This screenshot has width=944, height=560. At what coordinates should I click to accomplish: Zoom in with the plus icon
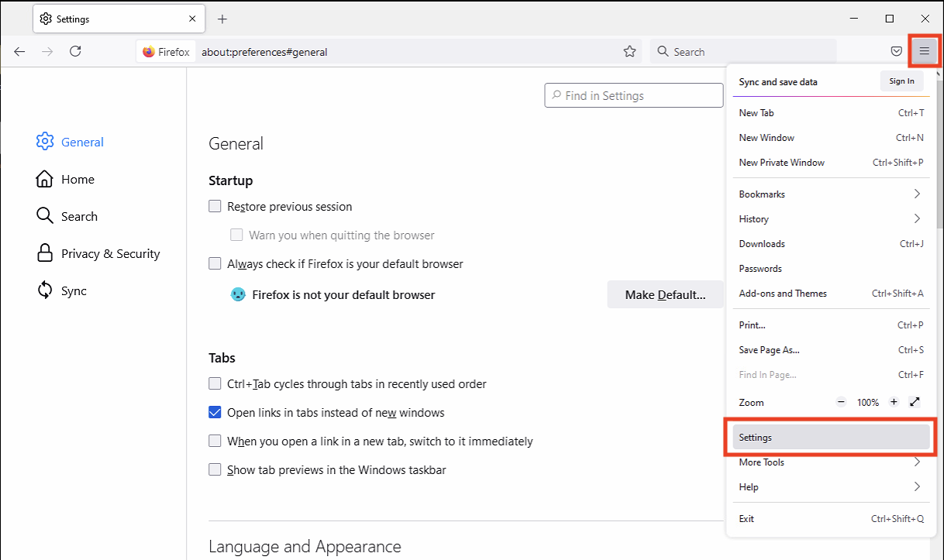(894, 402)
